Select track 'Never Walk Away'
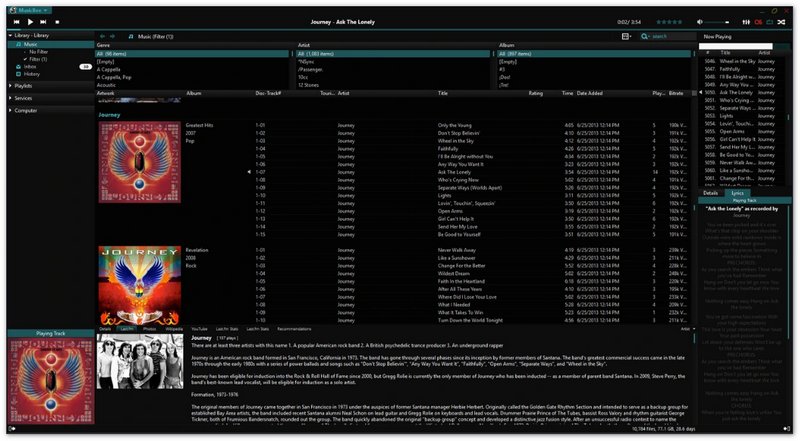 pyautogui.click(x=457, y=250)
